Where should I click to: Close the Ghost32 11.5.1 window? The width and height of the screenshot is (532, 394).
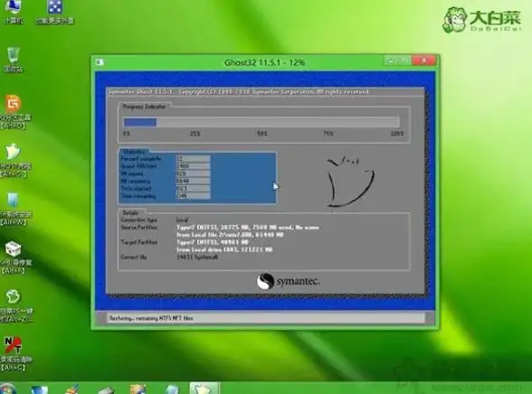coord(424,61)
